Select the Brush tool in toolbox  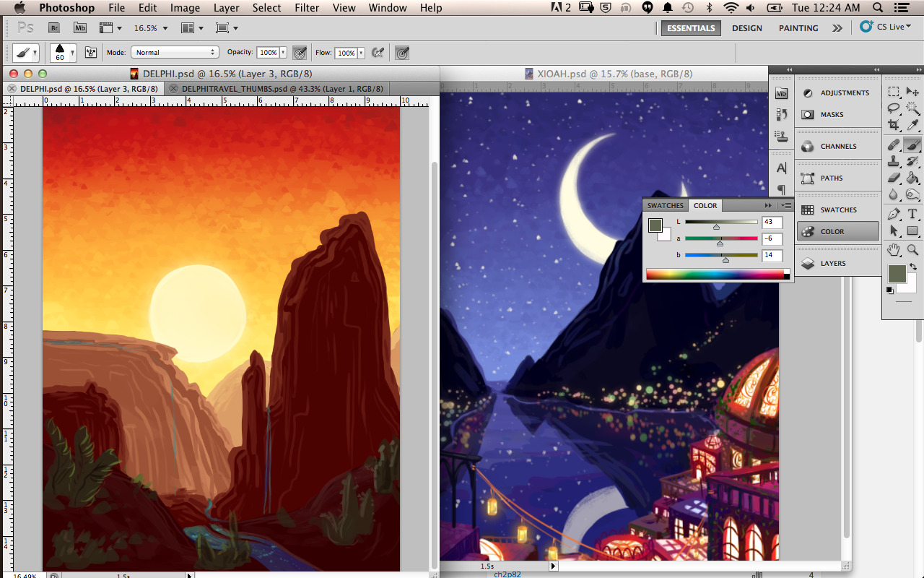coord(912,144)
